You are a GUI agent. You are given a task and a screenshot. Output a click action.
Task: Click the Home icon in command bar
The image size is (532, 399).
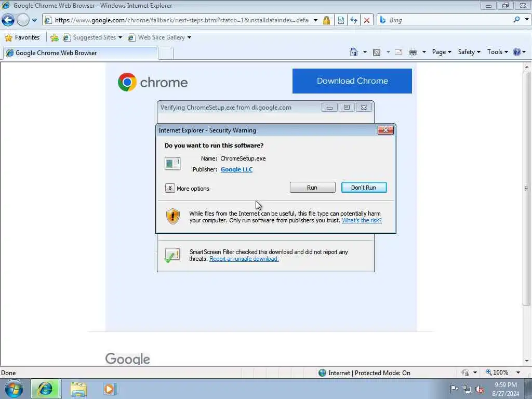[x=354, y=52]
